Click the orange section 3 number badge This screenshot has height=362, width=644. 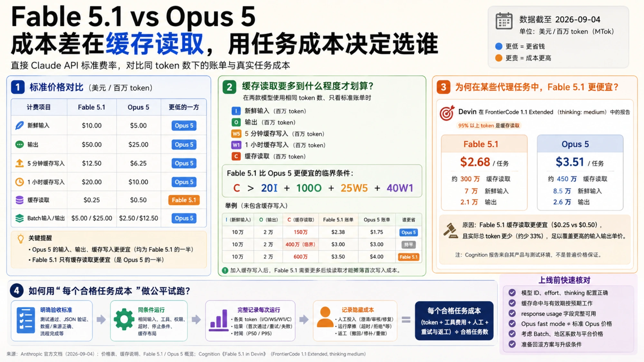tap(443, 87)
